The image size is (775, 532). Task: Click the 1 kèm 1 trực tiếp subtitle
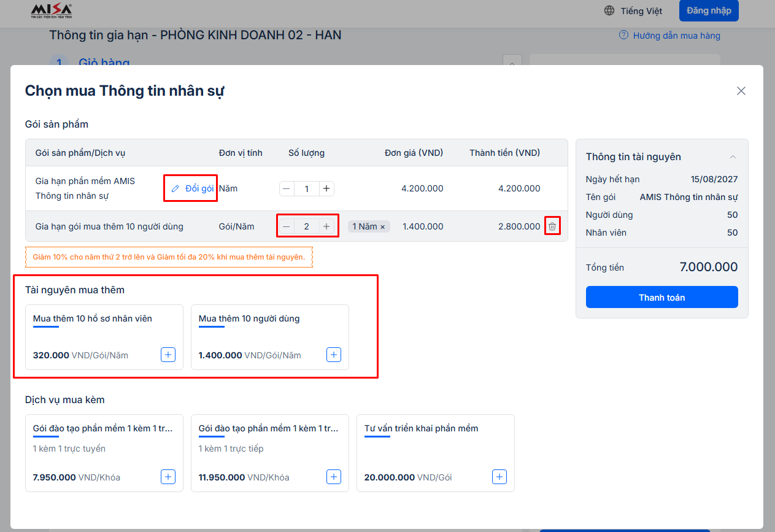click(x=231, y=449)
